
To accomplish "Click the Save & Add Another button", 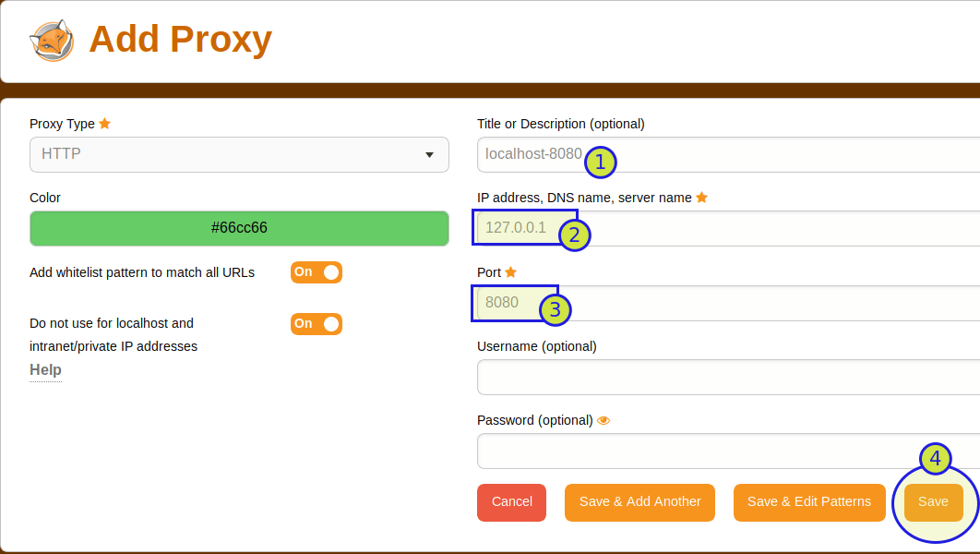I will [x=640, y=502].
